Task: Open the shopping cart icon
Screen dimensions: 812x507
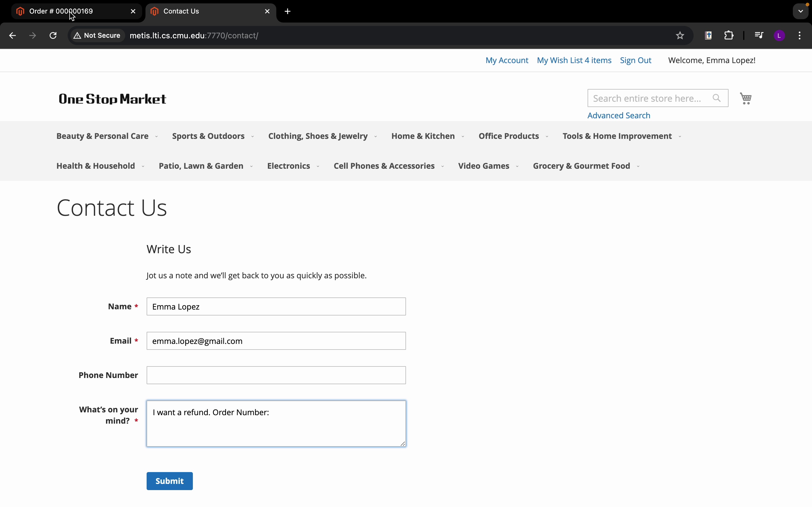Action: tap(745, 98)
